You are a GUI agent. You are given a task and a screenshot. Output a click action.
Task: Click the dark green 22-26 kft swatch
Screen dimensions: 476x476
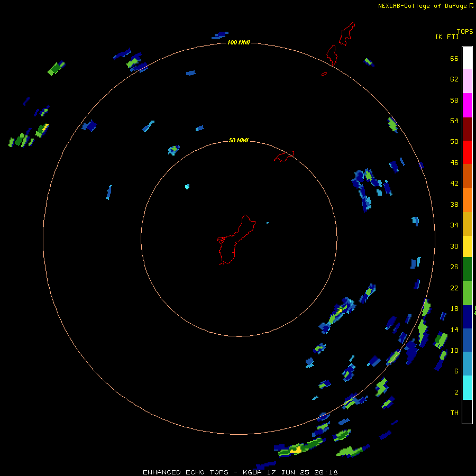(x=467, y=269)
